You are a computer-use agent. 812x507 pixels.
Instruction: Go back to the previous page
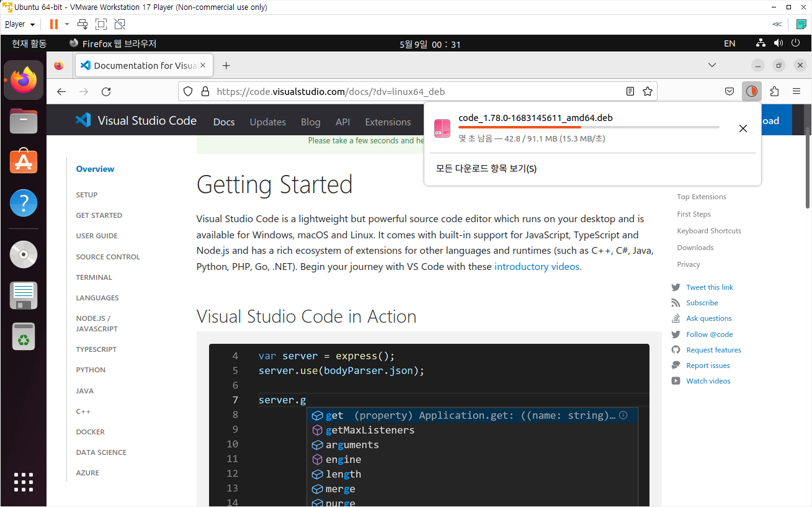tap(61, 91)
